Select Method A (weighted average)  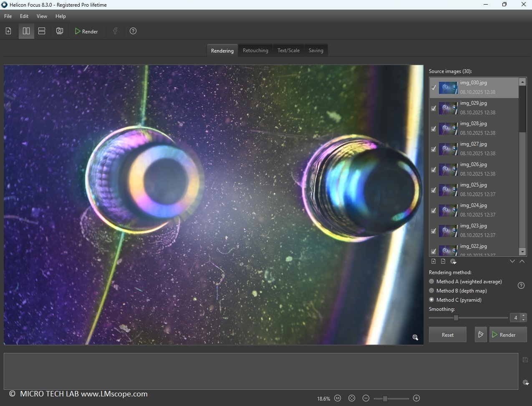(432, 282)
